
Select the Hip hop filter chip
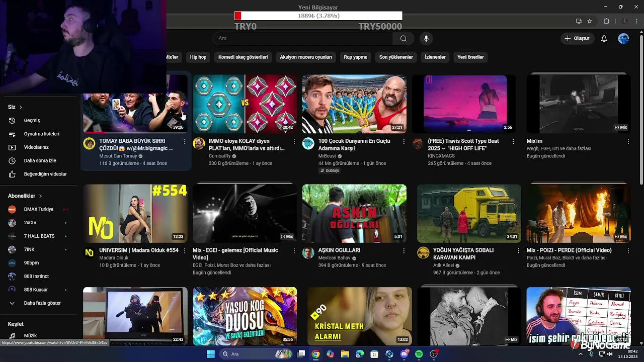click(198, 57)
